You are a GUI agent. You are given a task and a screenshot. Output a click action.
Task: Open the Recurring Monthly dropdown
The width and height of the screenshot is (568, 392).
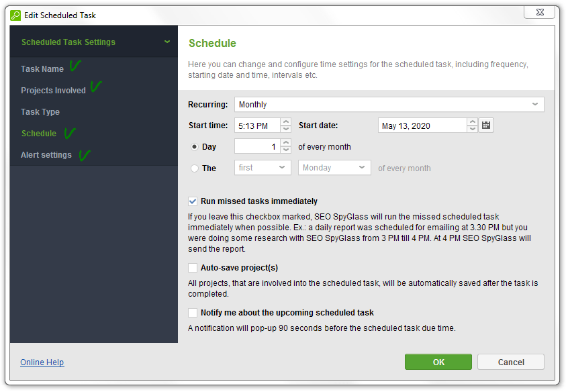pos(389,104)
